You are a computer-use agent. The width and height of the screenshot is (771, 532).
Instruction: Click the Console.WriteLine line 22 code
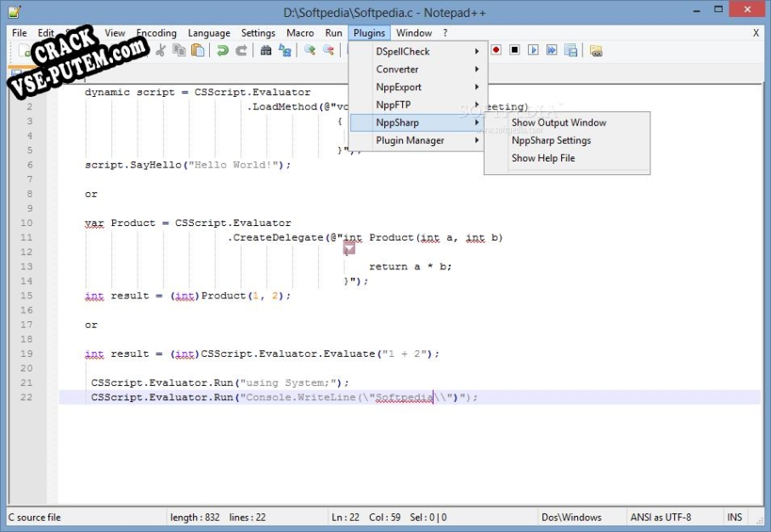tap(284, 397)
